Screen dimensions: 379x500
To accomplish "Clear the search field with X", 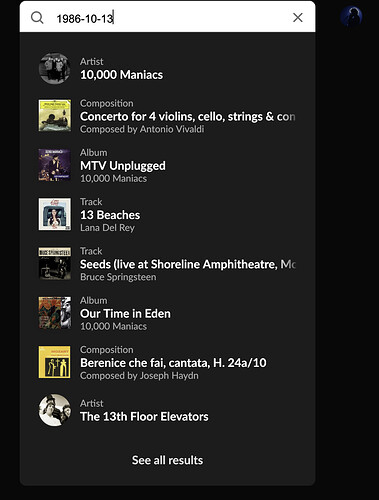I will click(298, 17).
